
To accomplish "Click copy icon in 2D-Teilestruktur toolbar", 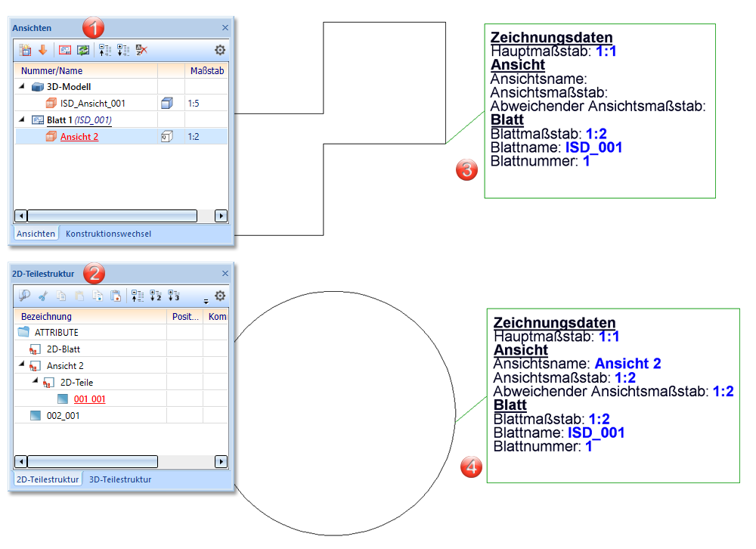I will (61, 296).
